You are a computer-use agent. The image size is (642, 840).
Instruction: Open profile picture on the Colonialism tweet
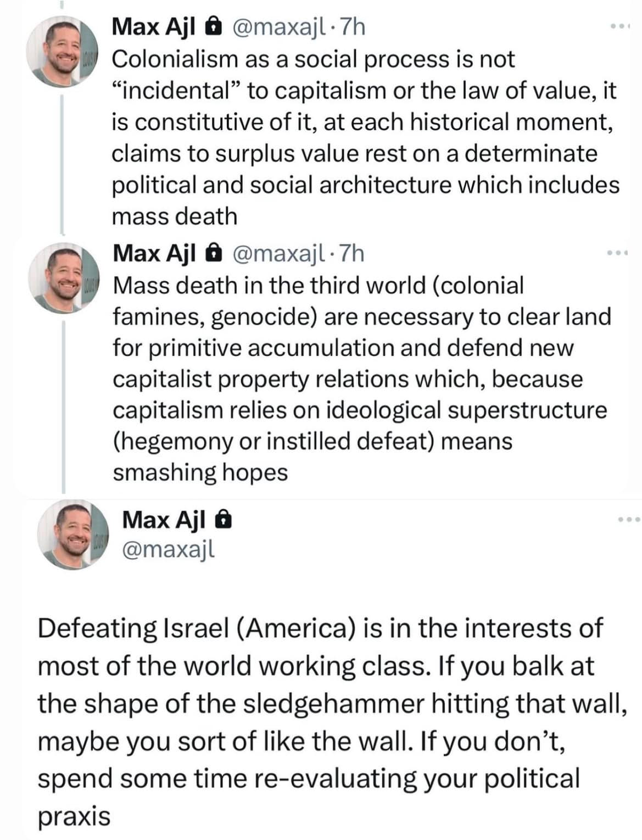pyautogui.click(x=62, y=52)
